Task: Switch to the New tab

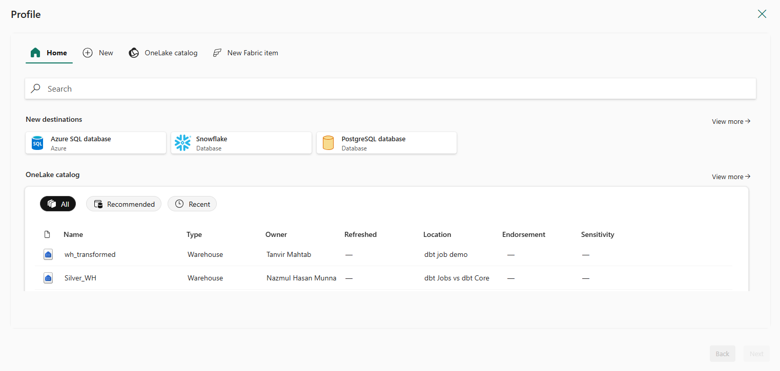Action: click(x=98, y=53)
